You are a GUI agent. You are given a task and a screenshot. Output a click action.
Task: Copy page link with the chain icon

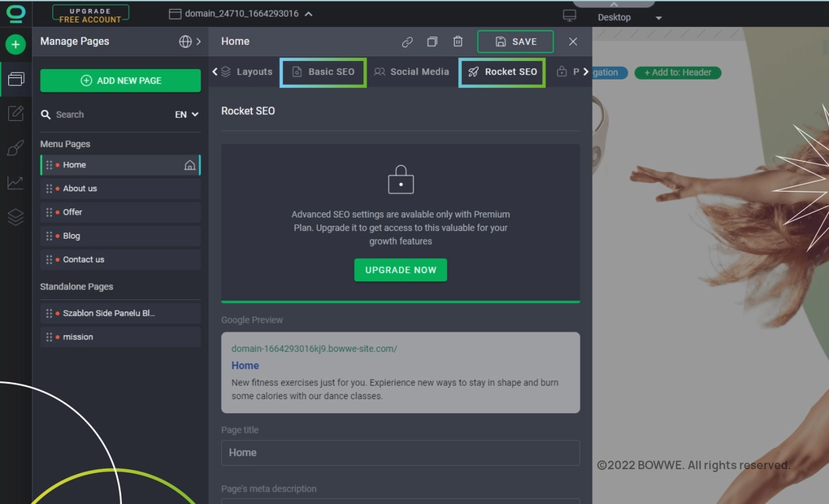(407, 41)
